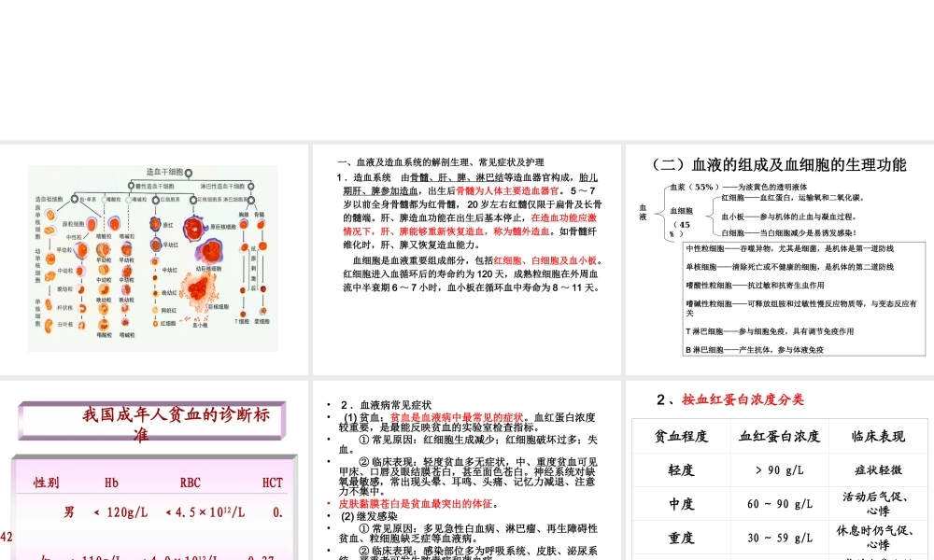This screenshot has height=560, width=934.
Task: Click the 30 ~ 59 g/L cell
Action: 780,538
